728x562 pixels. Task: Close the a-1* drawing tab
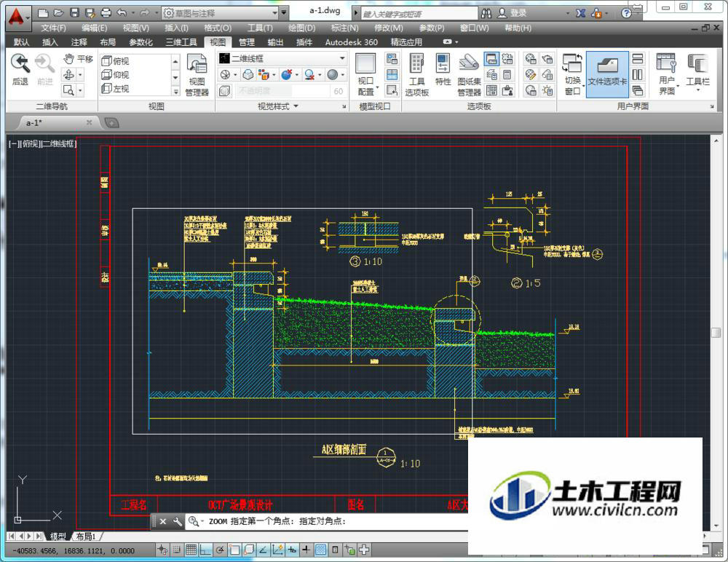pyautogui.click(x=89, y=122)
